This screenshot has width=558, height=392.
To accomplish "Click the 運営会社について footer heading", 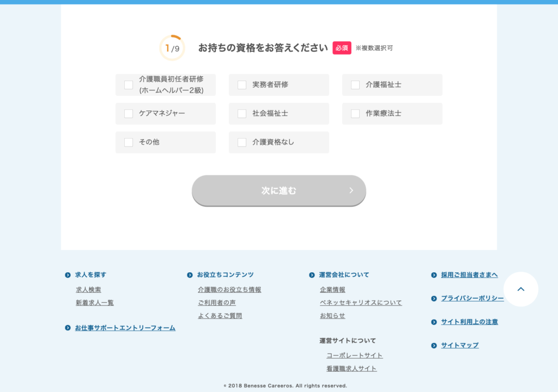I will 344,274.
